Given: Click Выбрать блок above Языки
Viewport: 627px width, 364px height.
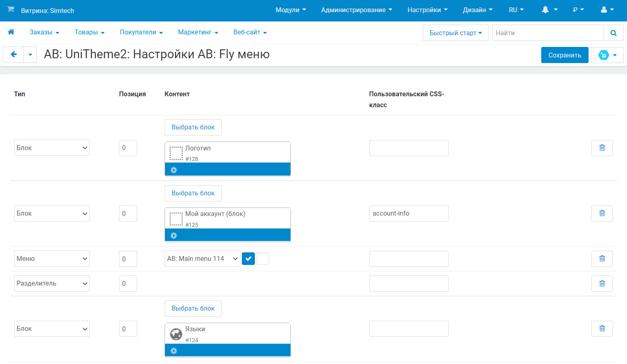Looking at the screenshot, I should click(x=193, y=308).
